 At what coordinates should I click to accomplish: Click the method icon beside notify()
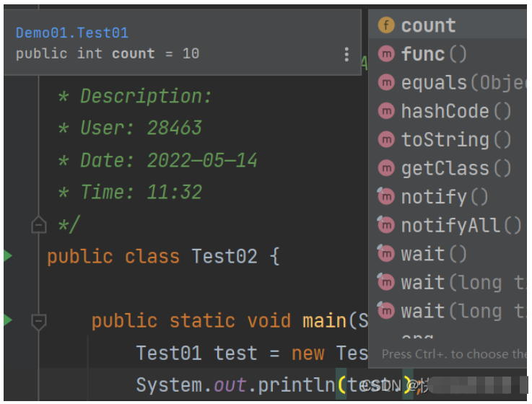386,196
